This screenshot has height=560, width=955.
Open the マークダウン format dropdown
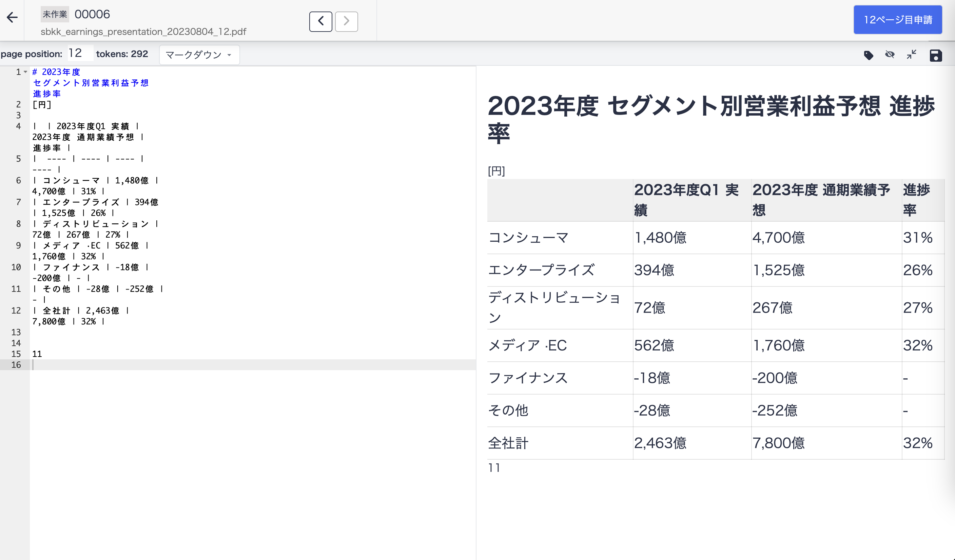(199, 55)
